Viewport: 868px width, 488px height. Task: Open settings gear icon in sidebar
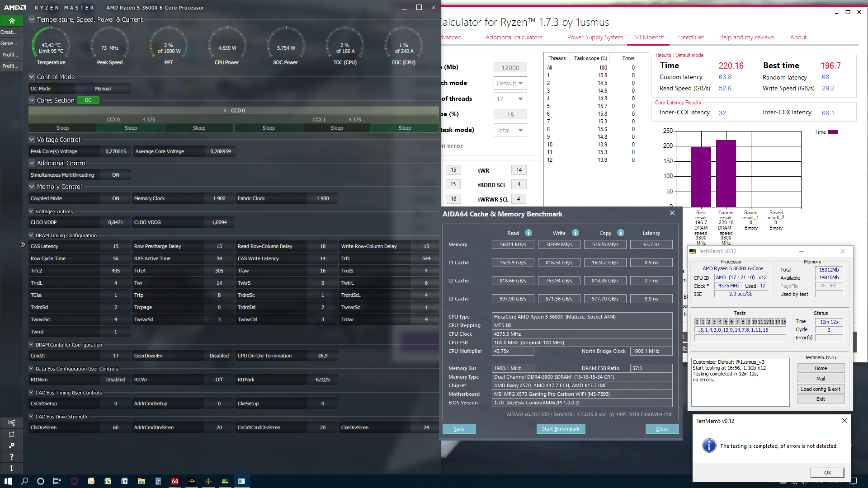[12, 446]
